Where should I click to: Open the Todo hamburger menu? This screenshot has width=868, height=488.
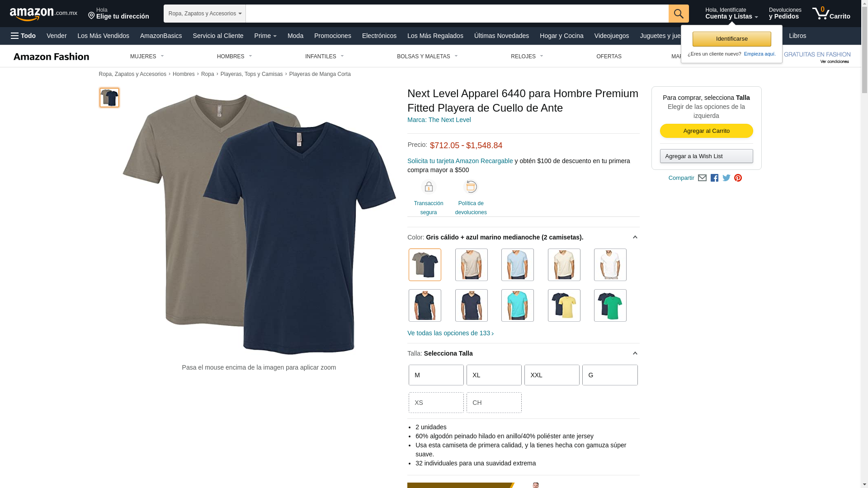click(x=23, y=36)
